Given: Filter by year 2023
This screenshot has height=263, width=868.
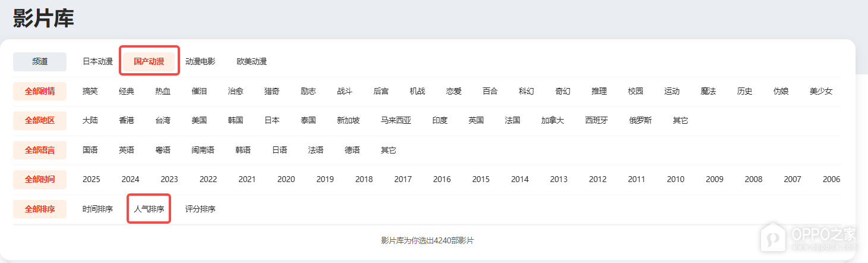Looking at the screenshot, I should tap(169, 179).
